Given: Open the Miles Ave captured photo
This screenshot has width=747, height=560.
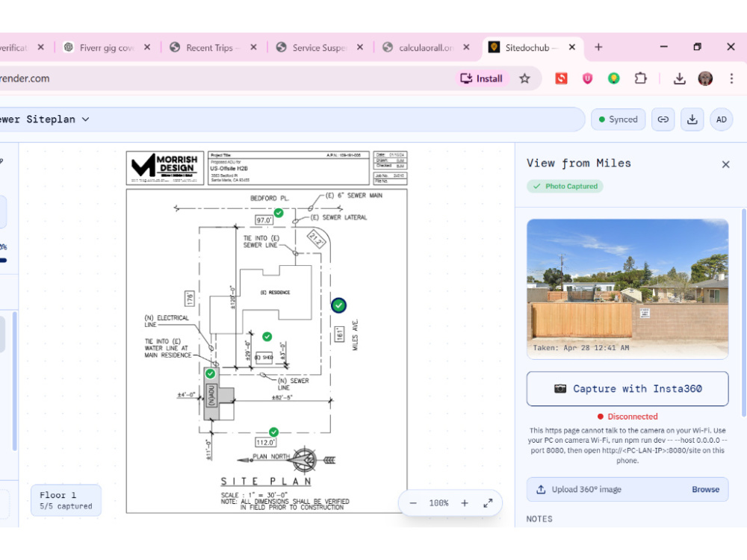Looking at the screenshot, I should [627, 288].
